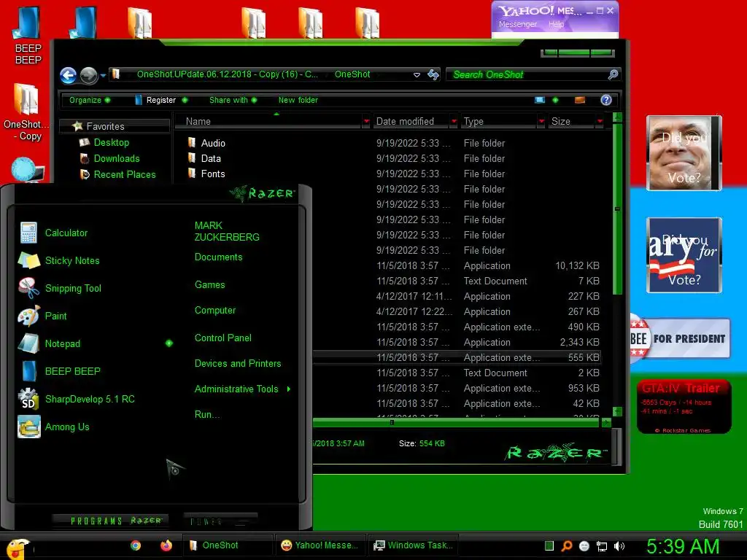Open the Organize dropdown menu
The width and height of the screenshot is (747, 560).
90,100
